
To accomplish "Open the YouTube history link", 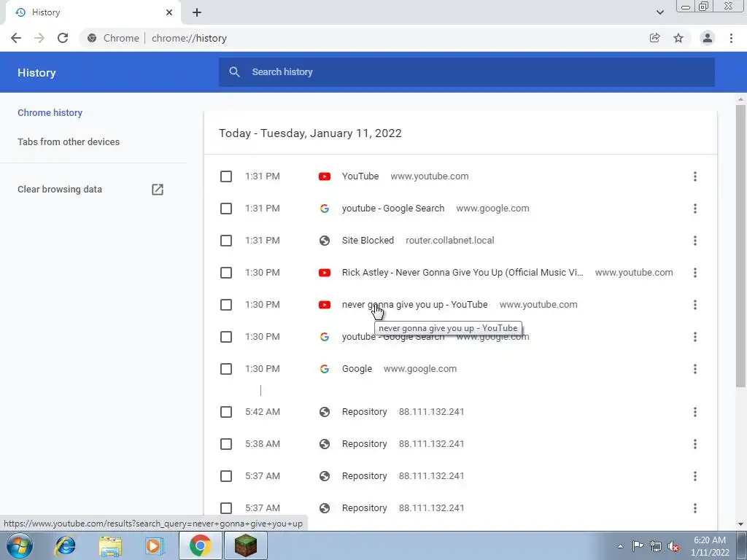I will [360, 176].
